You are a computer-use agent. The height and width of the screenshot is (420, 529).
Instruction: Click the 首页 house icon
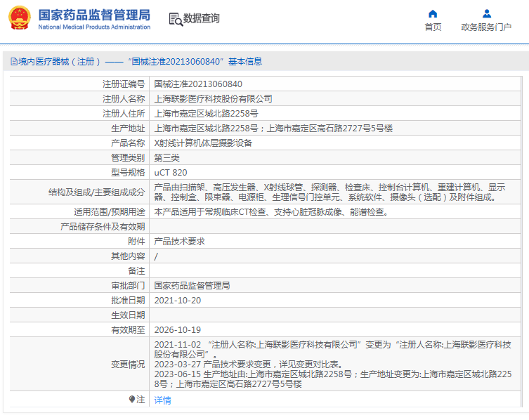pos(433,14)
